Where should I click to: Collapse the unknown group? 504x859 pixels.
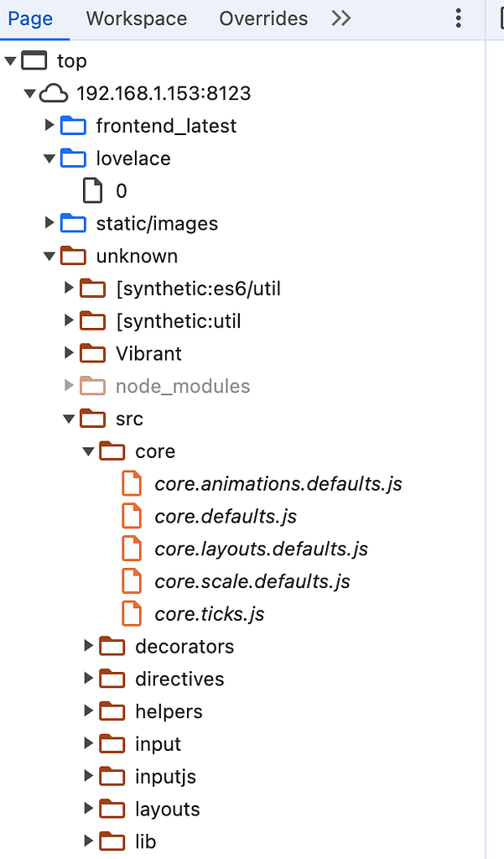point(49,256)
